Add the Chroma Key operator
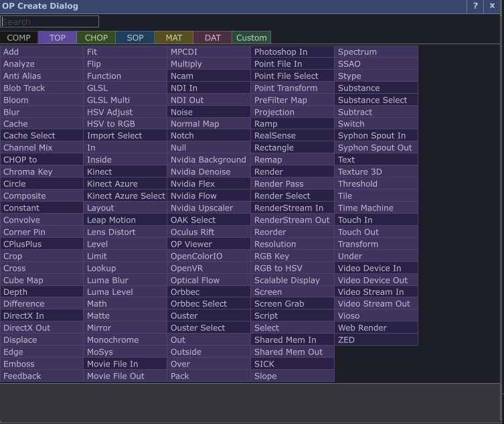Image resolution: width=504 pixels, height=424 pixels. (x=41, y=171)
